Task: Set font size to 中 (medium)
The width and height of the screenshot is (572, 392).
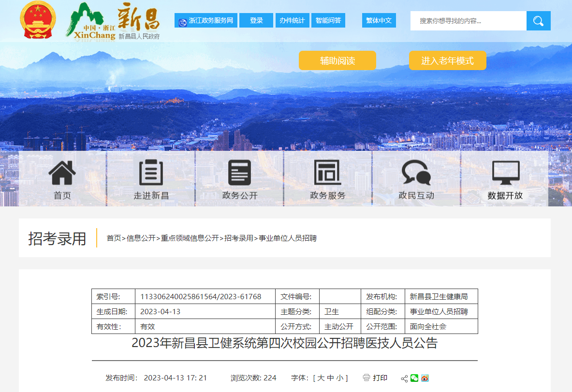Action: click(x=331, y=378)
